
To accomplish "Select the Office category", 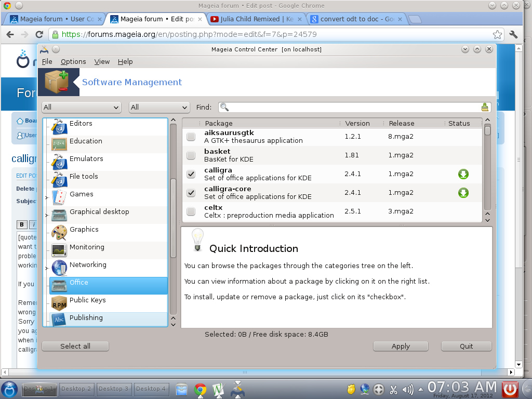I will pyautogui.click(x=109, y=286).
